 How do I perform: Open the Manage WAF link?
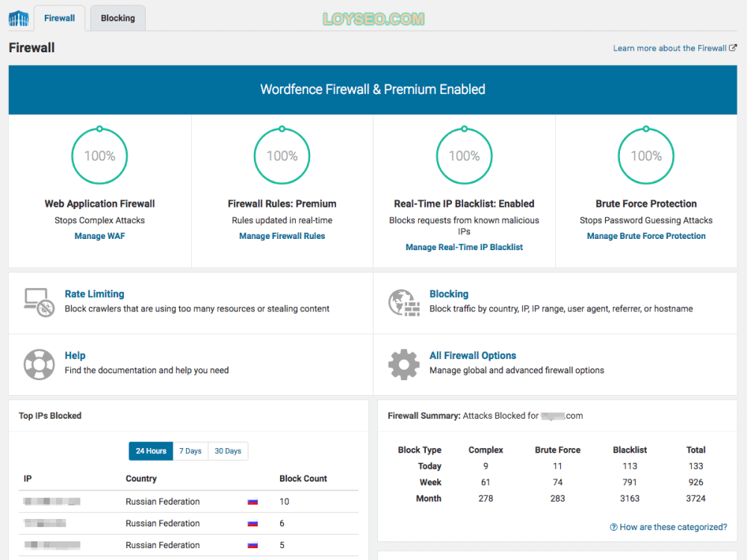coord(99,236)
